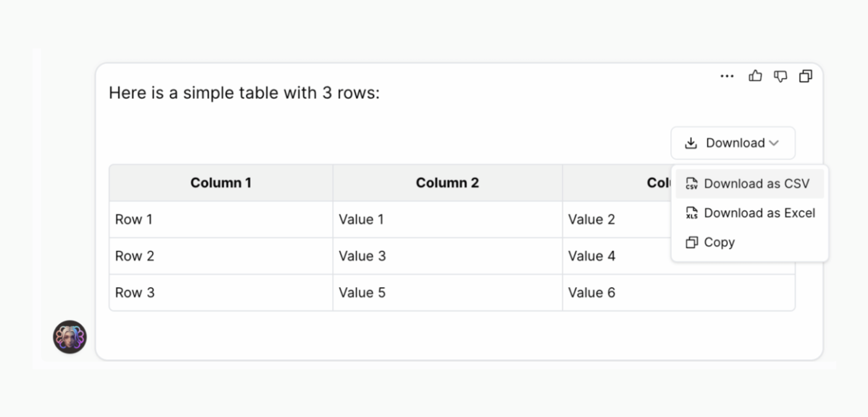Select the Row 1 cell
The height and width of the screenshot is (417, 868).
[x=221, y=219]
